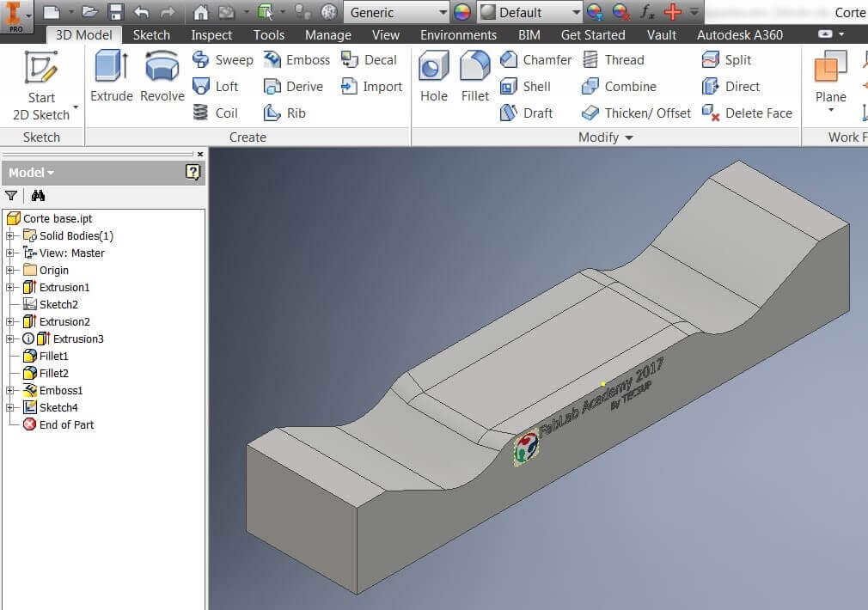868x610 pixels.
Task: Choose the Thread tool
Action: point(614,60)
